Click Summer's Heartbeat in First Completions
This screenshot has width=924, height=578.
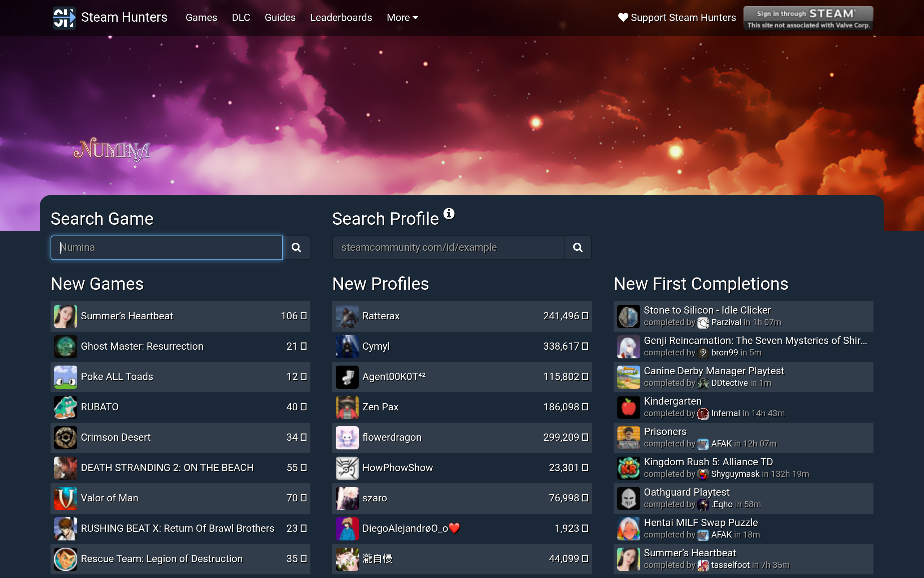click(690, 553)
